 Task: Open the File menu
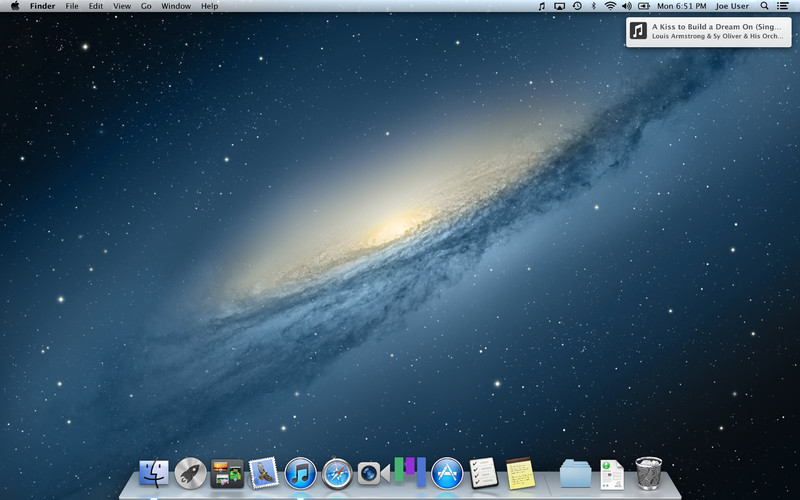click(x=72, y=6)
